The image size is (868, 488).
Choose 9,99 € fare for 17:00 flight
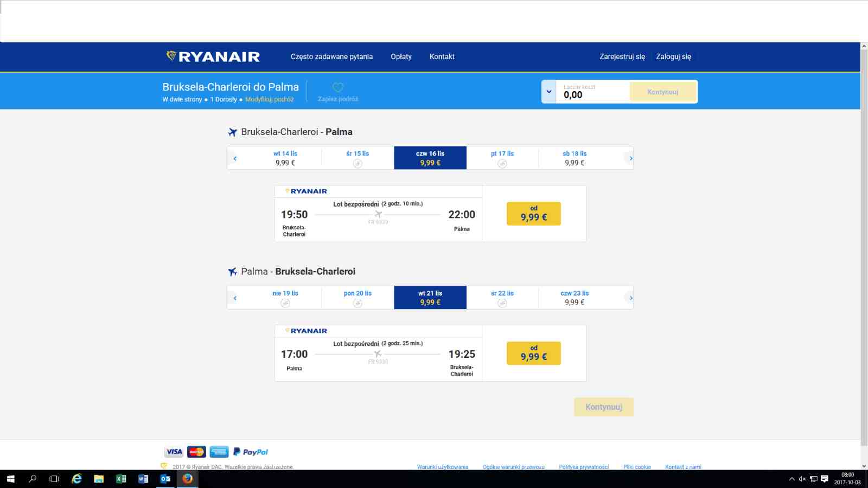(534, 353)
